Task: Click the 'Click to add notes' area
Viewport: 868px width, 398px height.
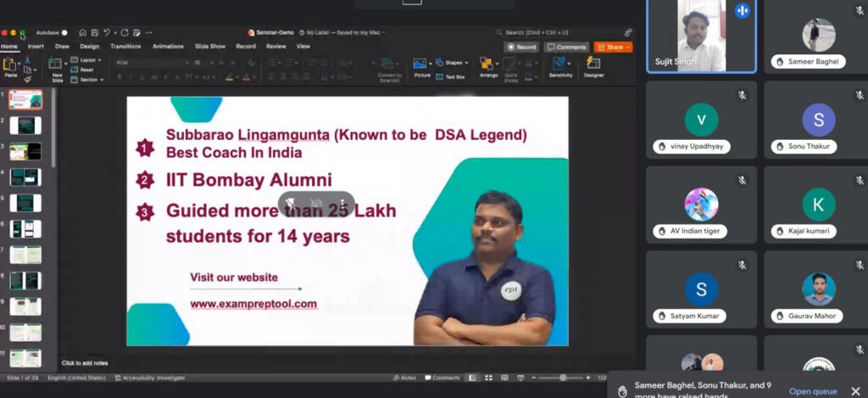Action: point(85,363)
